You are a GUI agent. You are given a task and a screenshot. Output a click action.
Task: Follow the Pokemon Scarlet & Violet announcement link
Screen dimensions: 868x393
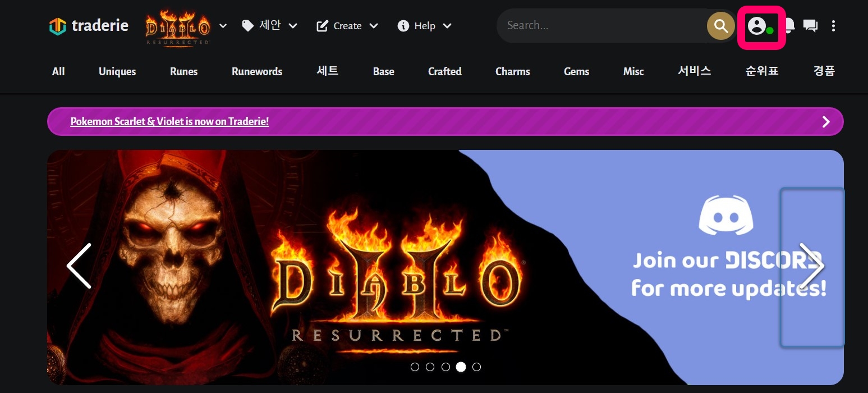(x=169, y=121)
